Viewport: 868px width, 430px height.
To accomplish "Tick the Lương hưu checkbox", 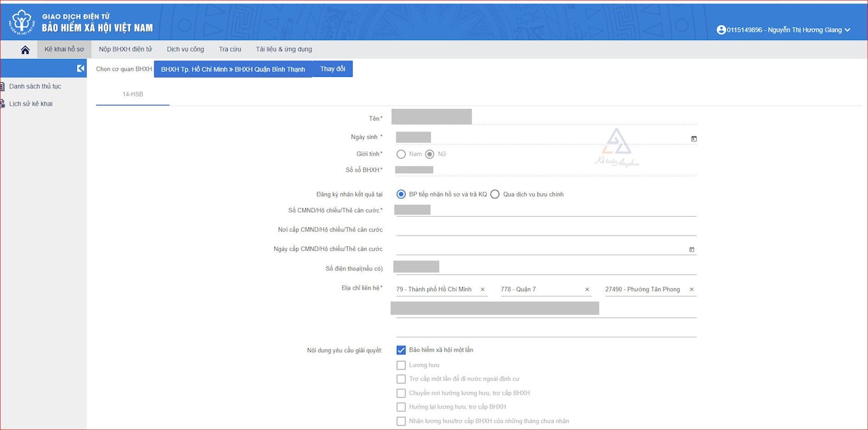I will tap(401, 366).
